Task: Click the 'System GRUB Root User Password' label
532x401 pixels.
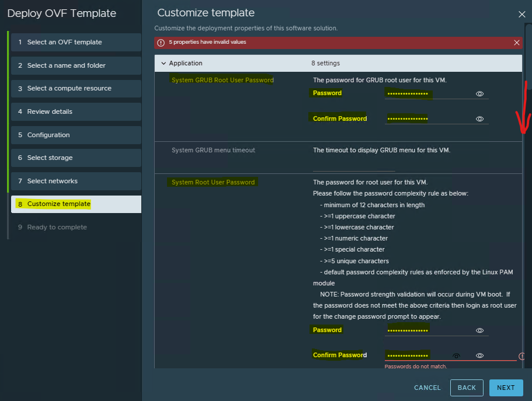Action: click(x=222, y=80)
